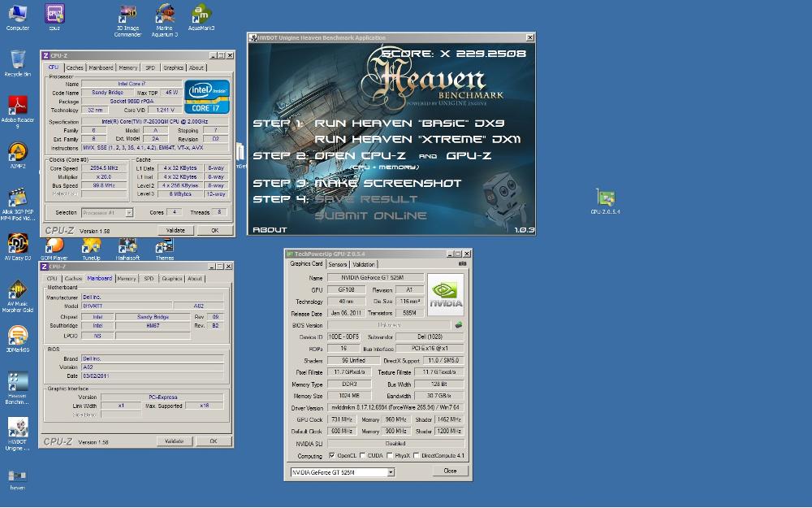Click the GPU name field in GPU-Z
812x508 pixels.
pyautogui.click(x=375, y=278)
